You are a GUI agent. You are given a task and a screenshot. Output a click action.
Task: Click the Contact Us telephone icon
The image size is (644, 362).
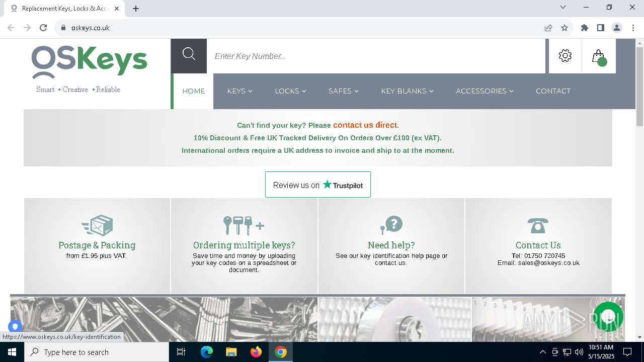point(538,226)
